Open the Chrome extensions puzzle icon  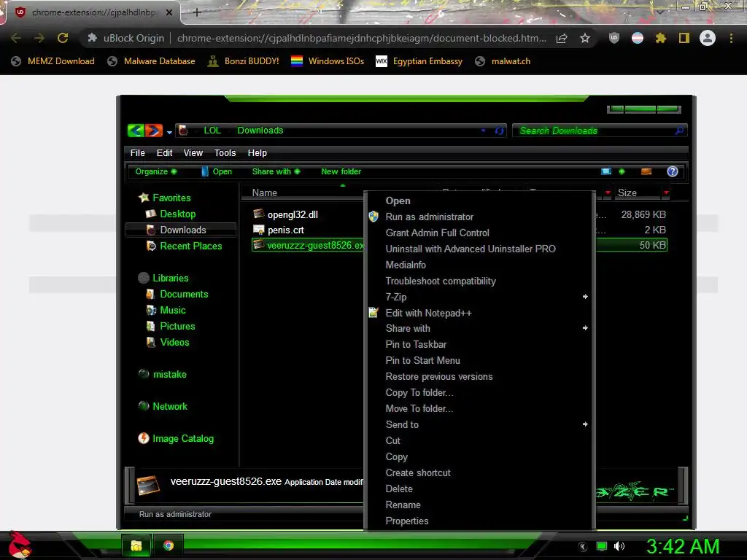pyautogui.click(x=660, y=38)
